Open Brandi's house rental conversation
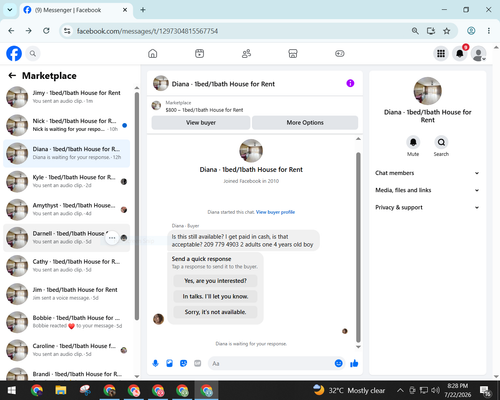This screenshot has height=400, width=500. click(67, 374)
